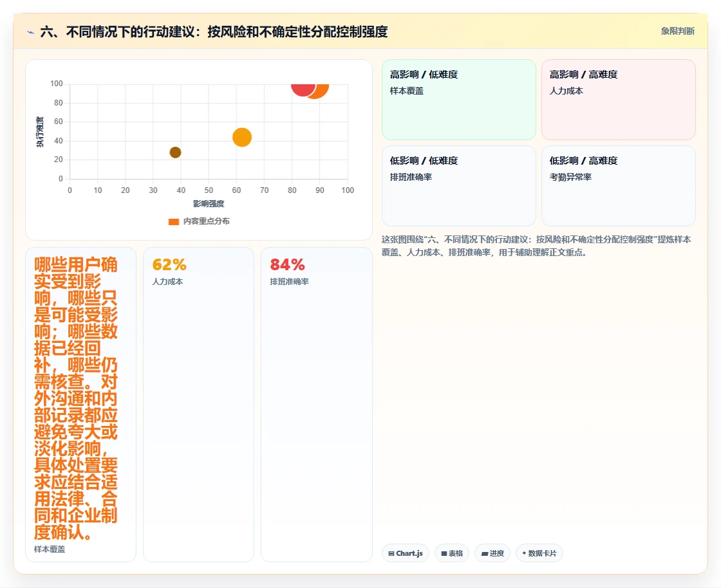Click the lightning icon beside the section title

click(31, 32)
